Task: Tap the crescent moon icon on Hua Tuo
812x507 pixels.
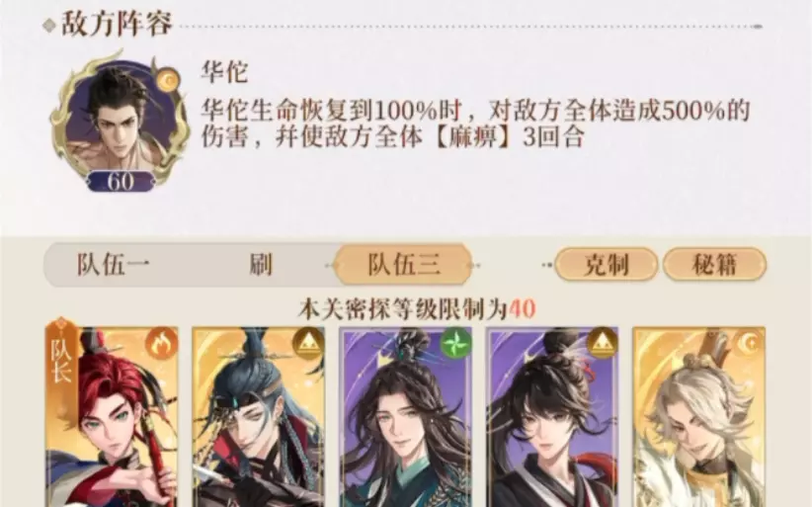Action: point(168,80)
